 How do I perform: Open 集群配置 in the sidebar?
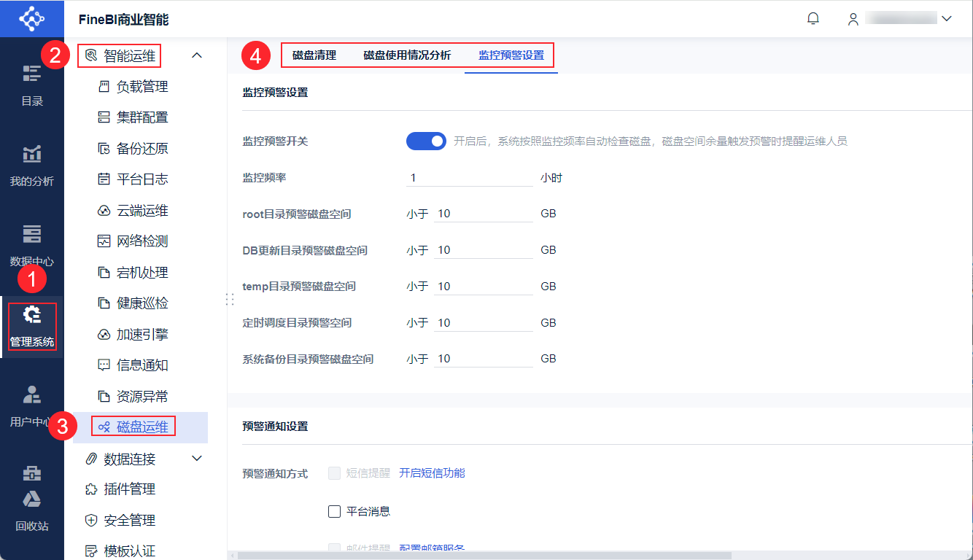[143, 117]
